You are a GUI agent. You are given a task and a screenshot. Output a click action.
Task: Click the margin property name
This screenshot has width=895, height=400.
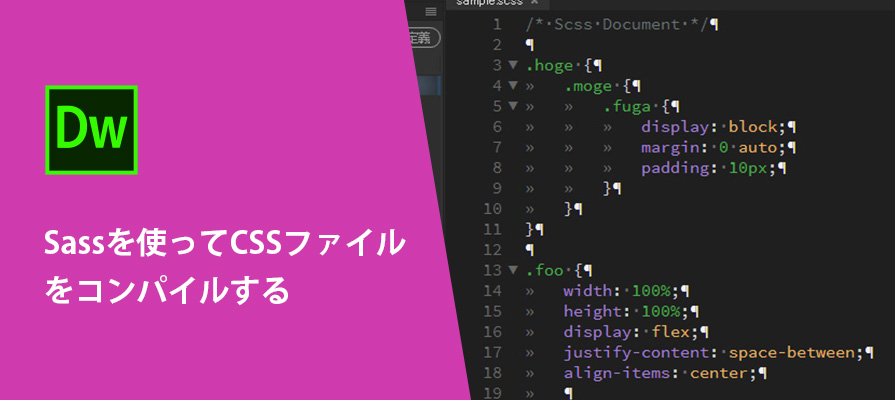click(669, 148)
